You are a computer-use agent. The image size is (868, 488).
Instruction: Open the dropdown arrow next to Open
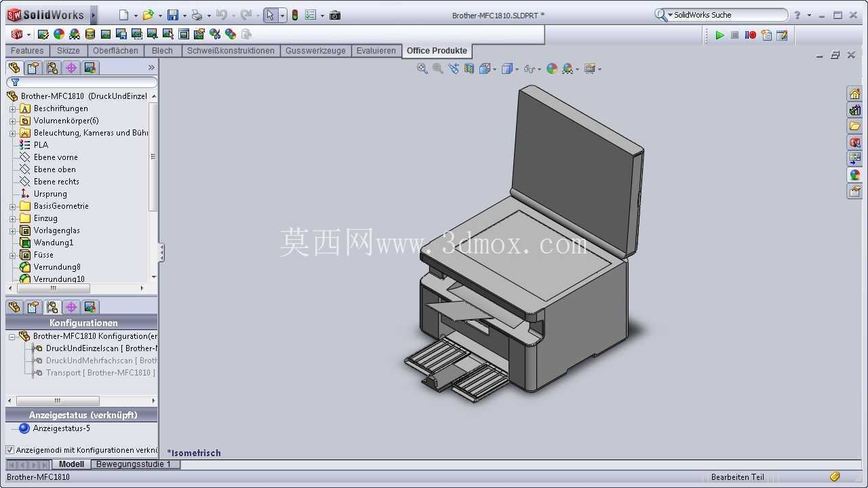tap(159, 16)
